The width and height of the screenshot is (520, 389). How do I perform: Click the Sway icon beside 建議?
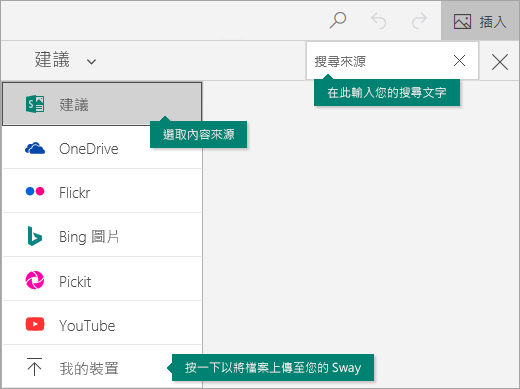[35, 104]
